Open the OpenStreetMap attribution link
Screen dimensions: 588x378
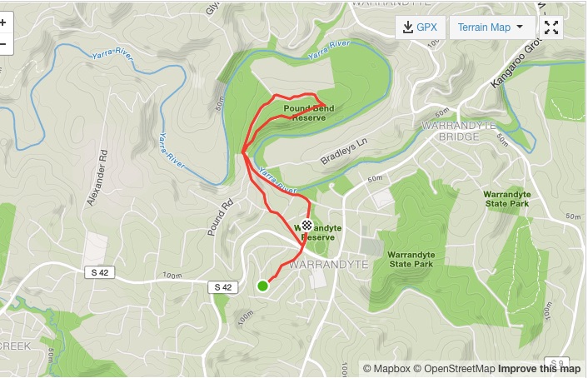pos(454,369)
